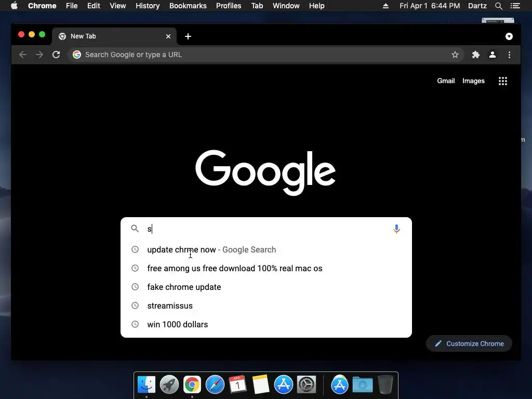Select suggestion 'free among us free download'

[267, 269]
